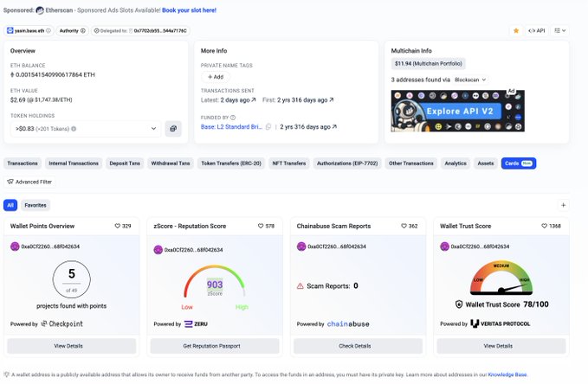
Task: Click the plus icon to add card
Action: (x=563, y=205)
